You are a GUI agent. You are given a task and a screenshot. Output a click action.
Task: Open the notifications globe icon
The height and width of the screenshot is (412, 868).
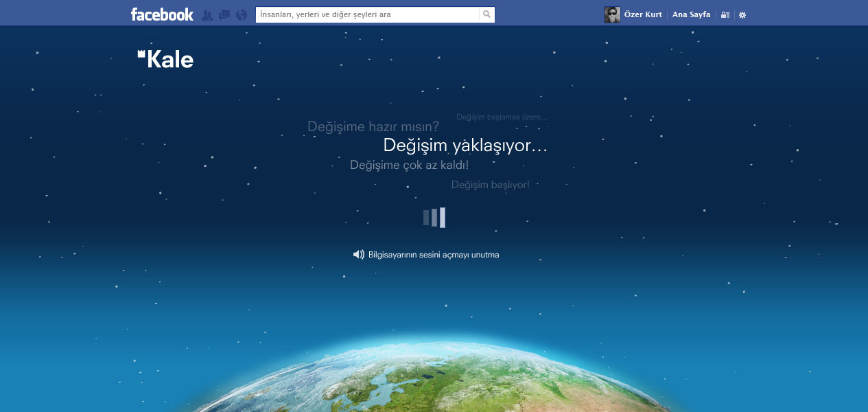(242, 15)
